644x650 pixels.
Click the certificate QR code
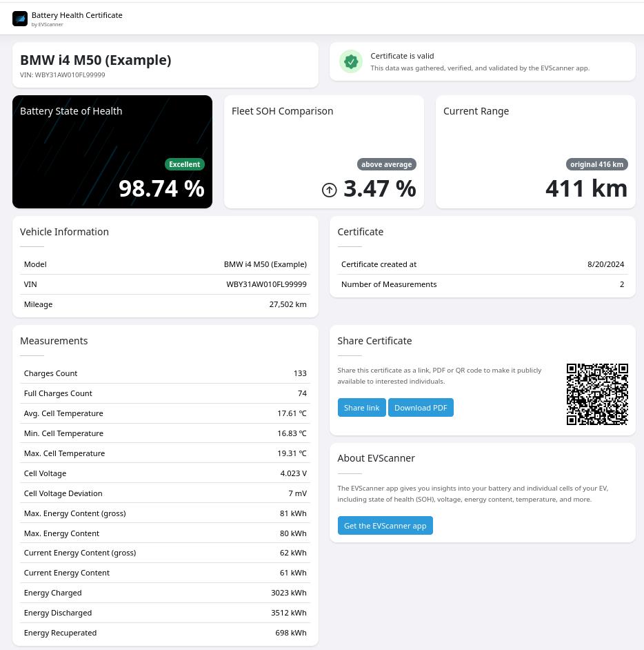(597, 394)
